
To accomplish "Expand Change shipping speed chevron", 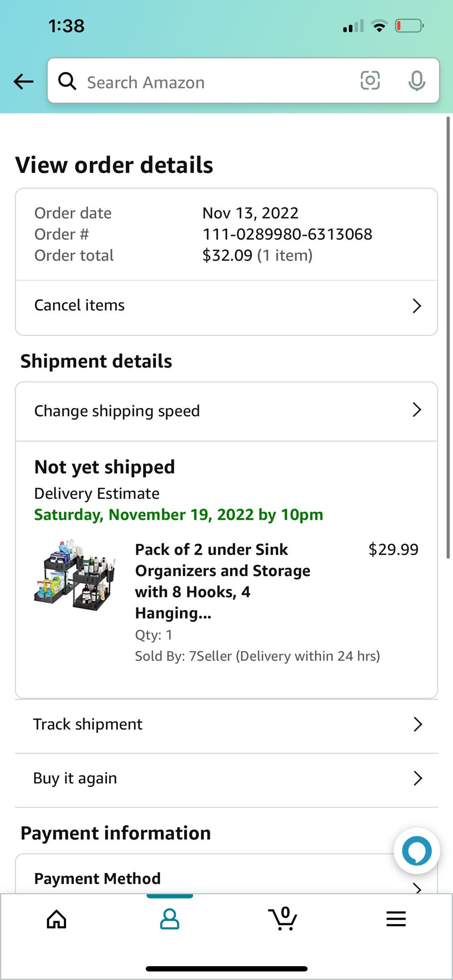I will tap(417, 410).
